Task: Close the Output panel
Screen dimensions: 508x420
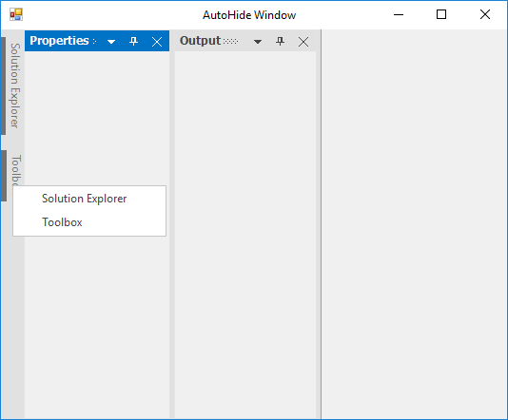Action: pos(303,42)
